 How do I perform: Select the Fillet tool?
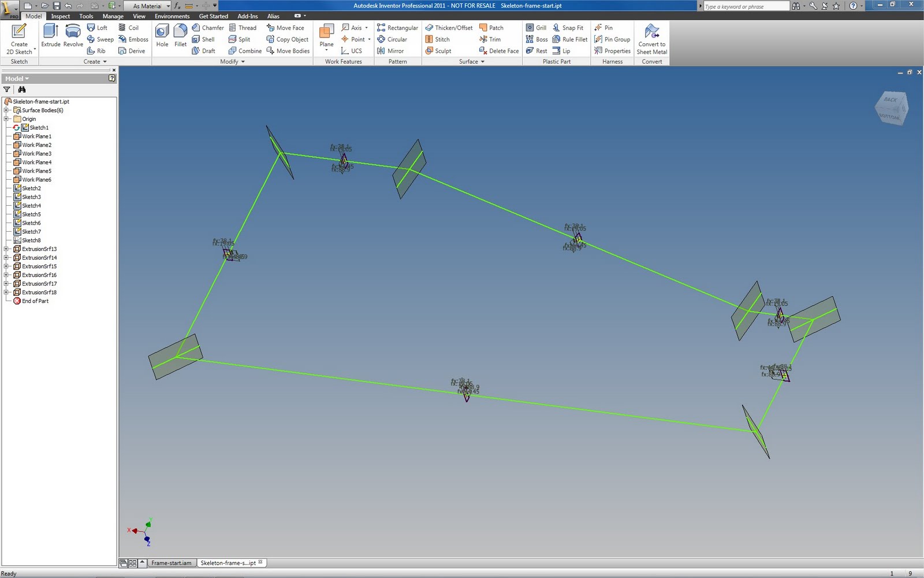[180, 36]
